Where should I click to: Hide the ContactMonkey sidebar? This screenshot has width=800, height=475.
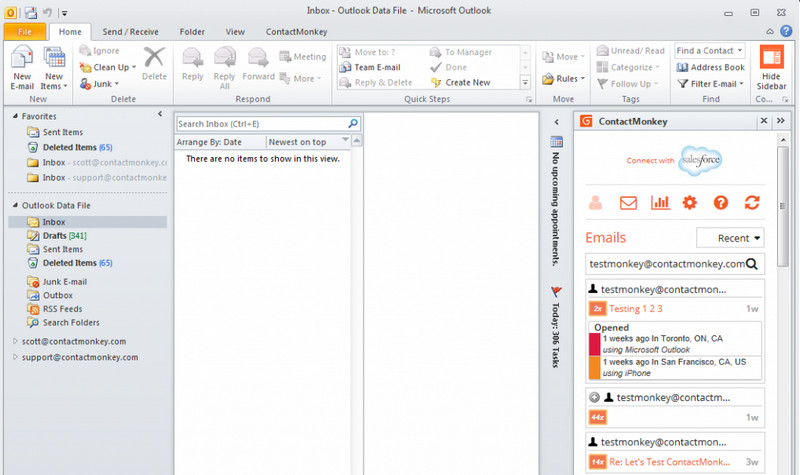click(x=771, y=68)
